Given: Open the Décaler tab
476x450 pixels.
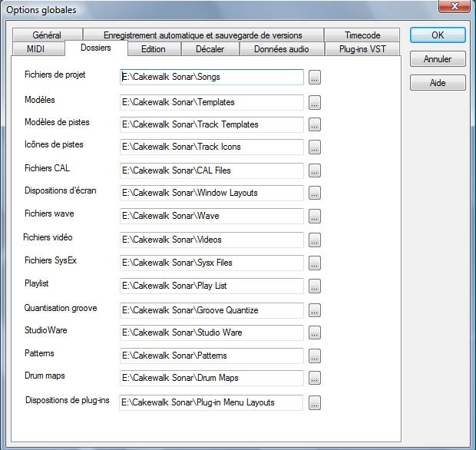Looking at the screenshot, I should point(210,49).
